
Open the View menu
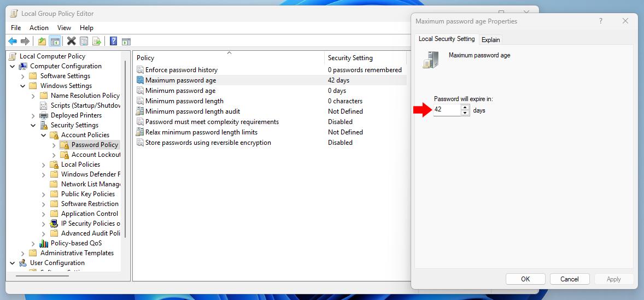[x=64, y=28]
